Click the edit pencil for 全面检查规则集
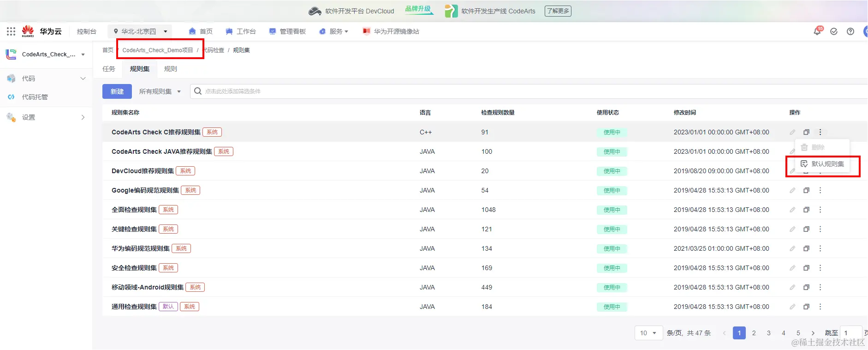The height and width of the screenshot is (350, 868). 792,210
